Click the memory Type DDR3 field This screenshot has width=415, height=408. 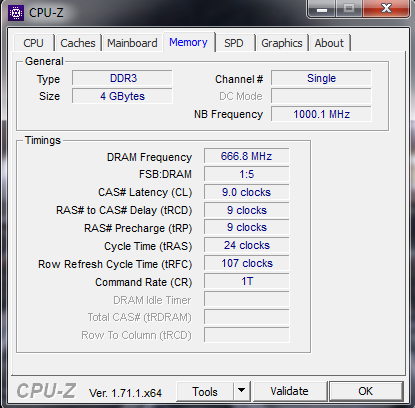pyautogui.click(x=122, y=78)
